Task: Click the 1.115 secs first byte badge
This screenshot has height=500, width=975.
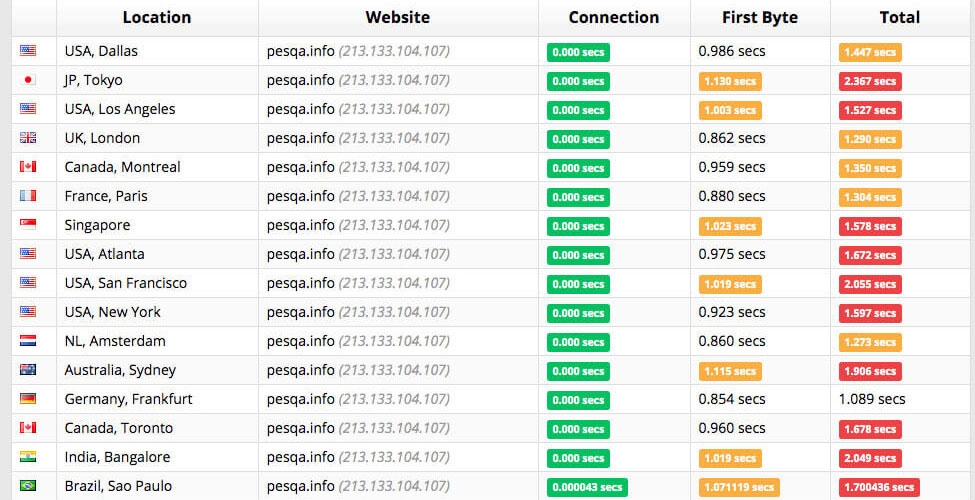Action: point(730,371)
